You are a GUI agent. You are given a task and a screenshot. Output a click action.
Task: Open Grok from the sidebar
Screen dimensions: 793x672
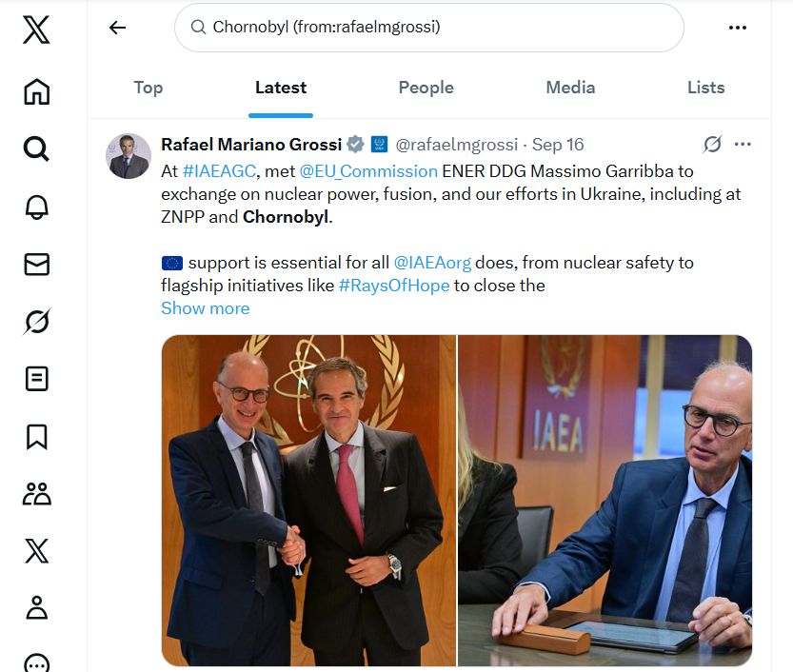click(x=36, y=322)
